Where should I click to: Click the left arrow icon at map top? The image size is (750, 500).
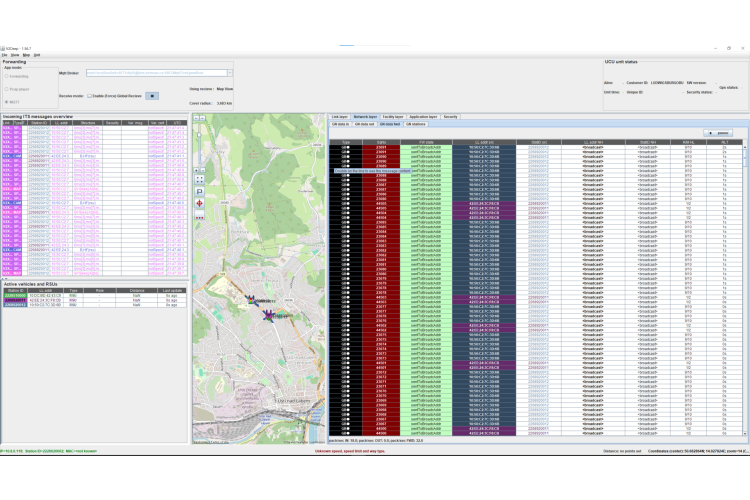coord(196,118)
